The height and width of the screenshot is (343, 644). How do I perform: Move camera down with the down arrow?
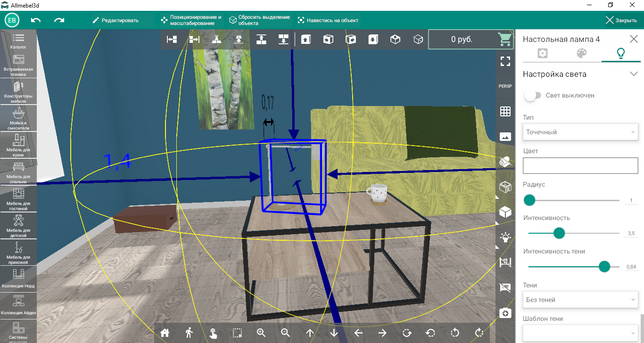coord(334,333)
